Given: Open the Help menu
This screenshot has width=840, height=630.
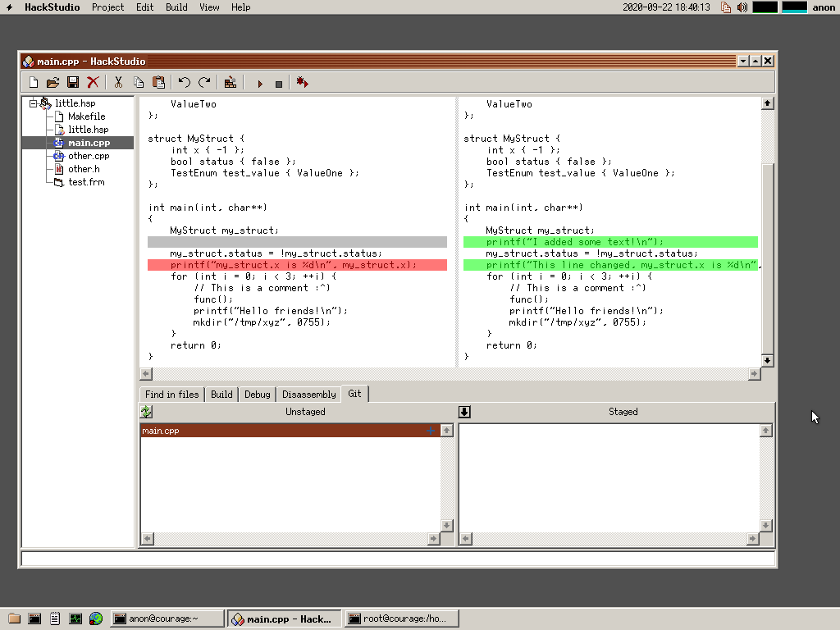Looking at the screenshot, I should tap(240, 7).
